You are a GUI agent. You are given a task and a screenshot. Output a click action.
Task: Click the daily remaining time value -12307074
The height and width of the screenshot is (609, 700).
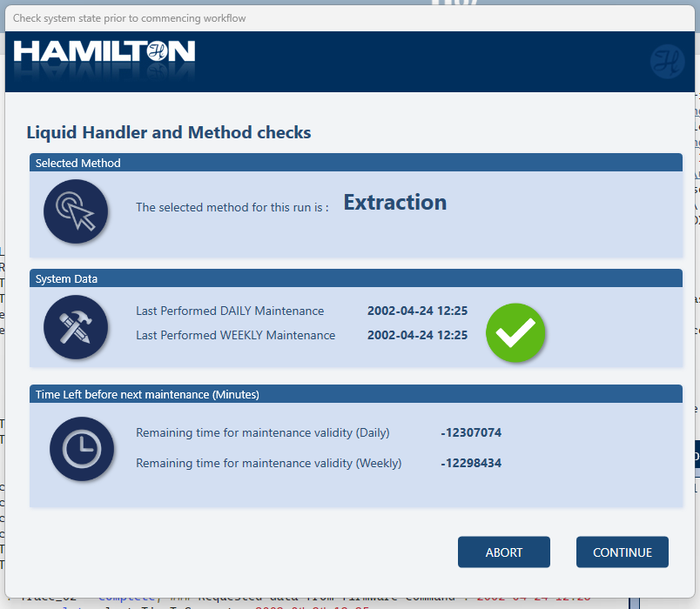(x=471, y=432)
